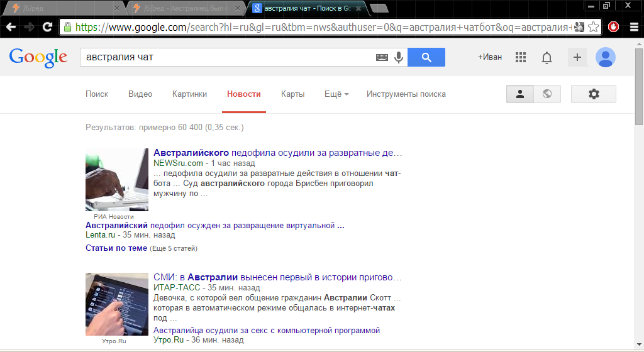Switch to Видео tab

click(x=140, y=94)
